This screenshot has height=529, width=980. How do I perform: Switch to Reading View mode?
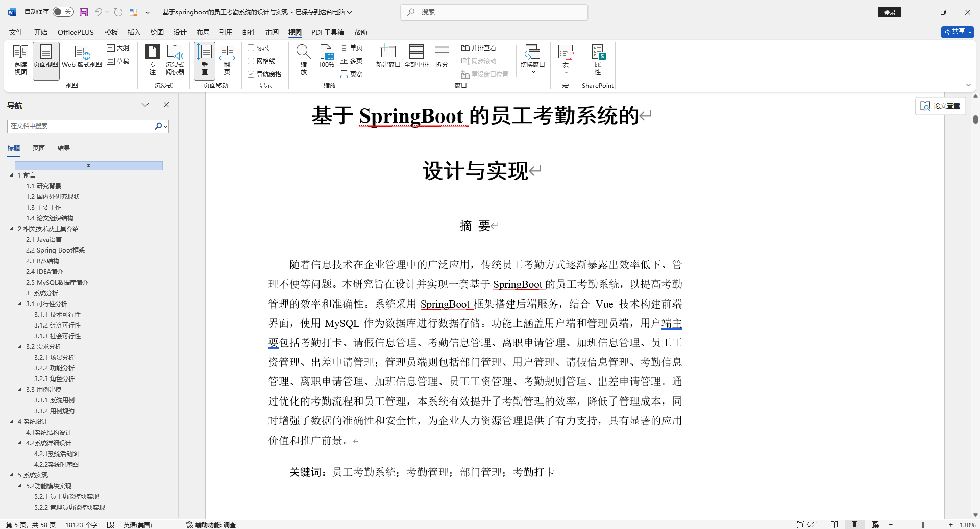20,61
